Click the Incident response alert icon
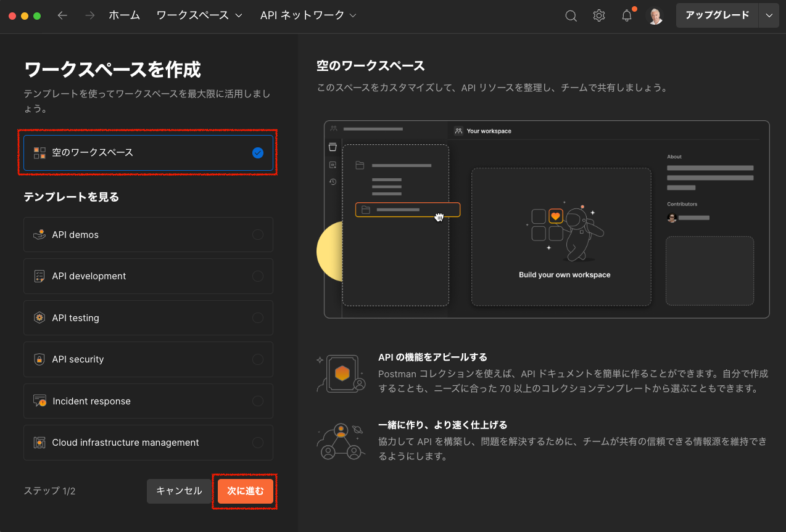Image resolution: width=786 pixels, height=532 pixels. click(x=39, y=401)
